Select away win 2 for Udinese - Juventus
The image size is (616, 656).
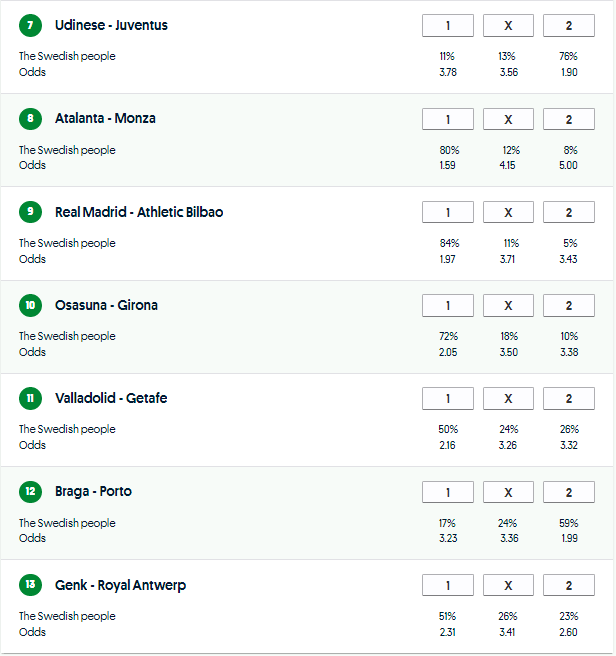(568, 26)
